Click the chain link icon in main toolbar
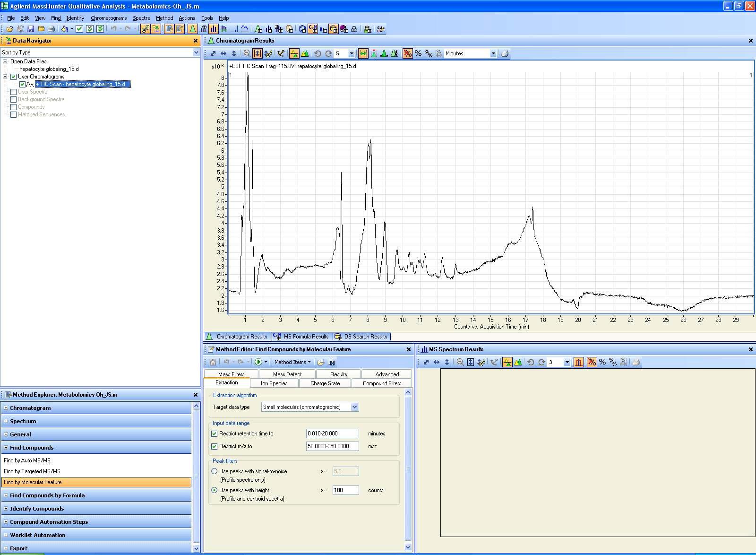 pyautogui.click(x=145, y=29)
